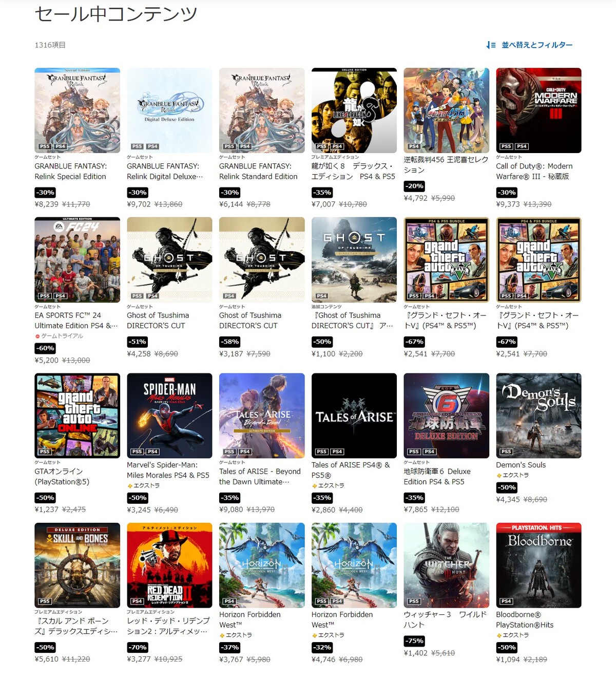Open the Ghost of Tsushima -51% cover image
Viewport: 616px width, 678px height.
tap(169, 260)
